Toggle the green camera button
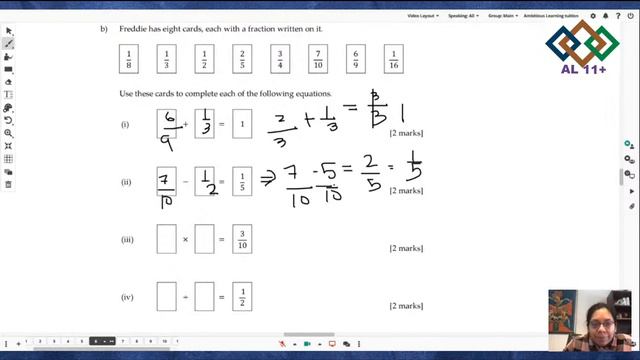 (307, 344)
